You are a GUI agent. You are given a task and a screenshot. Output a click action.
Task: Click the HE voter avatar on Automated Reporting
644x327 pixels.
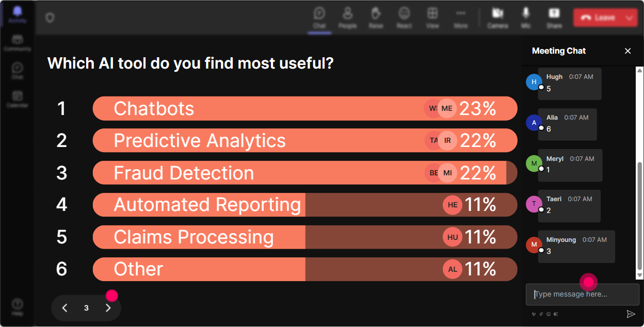(x=453, y=205)
